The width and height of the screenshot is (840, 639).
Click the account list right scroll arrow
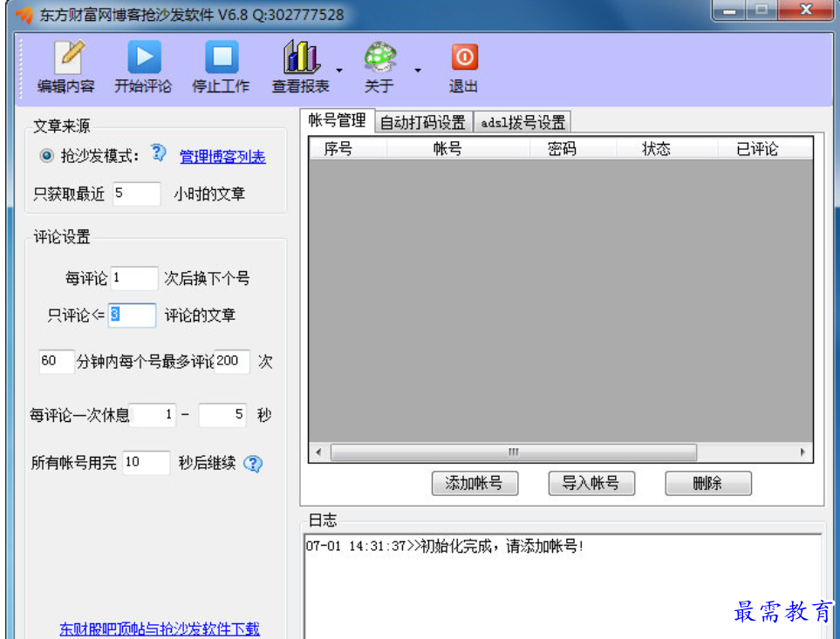[x=802, y=452]
